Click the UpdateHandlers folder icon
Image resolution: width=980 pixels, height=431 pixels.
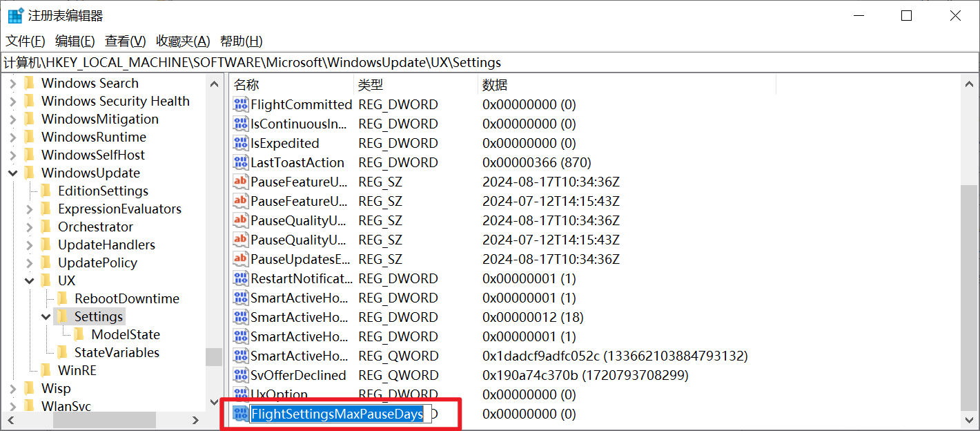46,245
